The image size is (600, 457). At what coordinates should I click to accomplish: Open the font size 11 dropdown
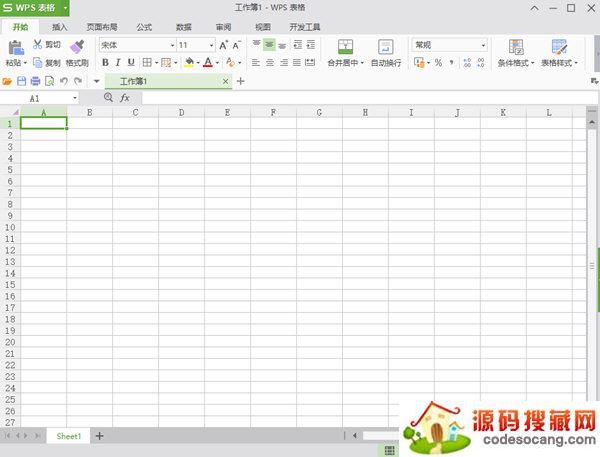(x=211, y=45)
